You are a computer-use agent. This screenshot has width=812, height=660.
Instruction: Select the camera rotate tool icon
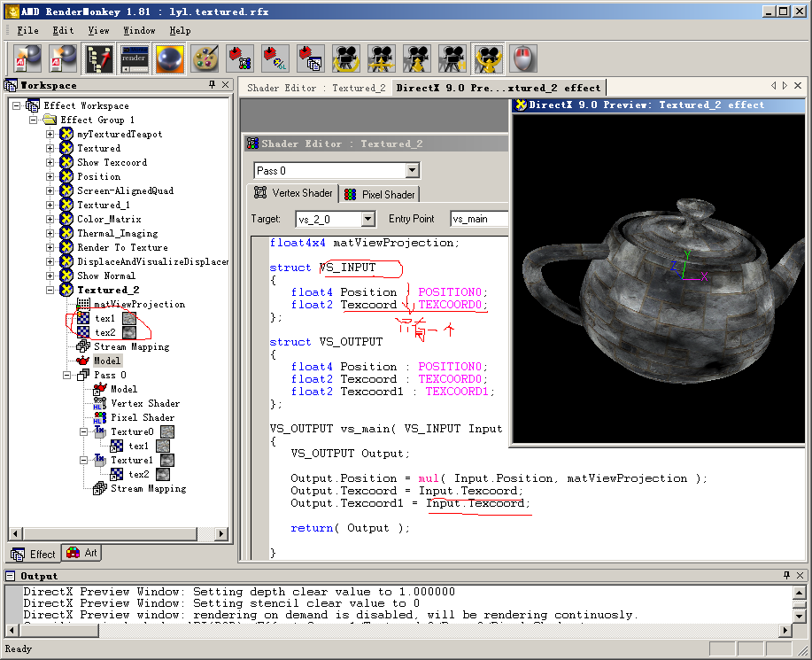click(x=346, y=58)
